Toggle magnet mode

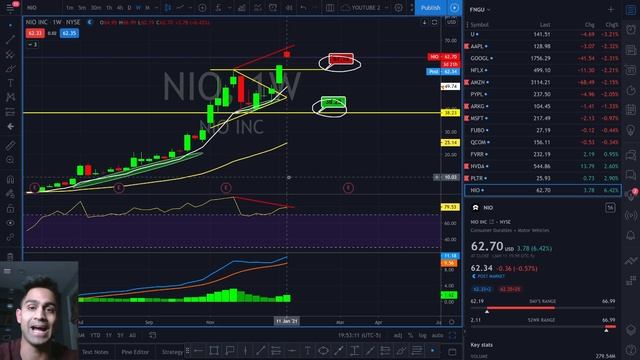[10, 179]
